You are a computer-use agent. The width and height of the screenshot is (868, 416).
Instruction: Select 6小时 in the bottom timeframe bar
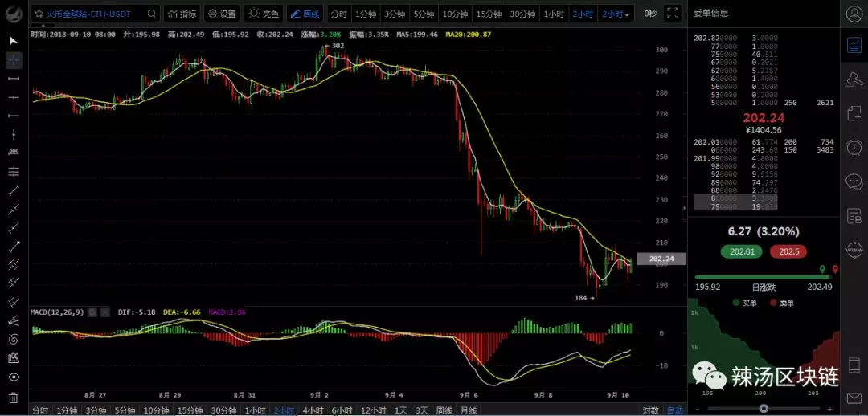342,410
